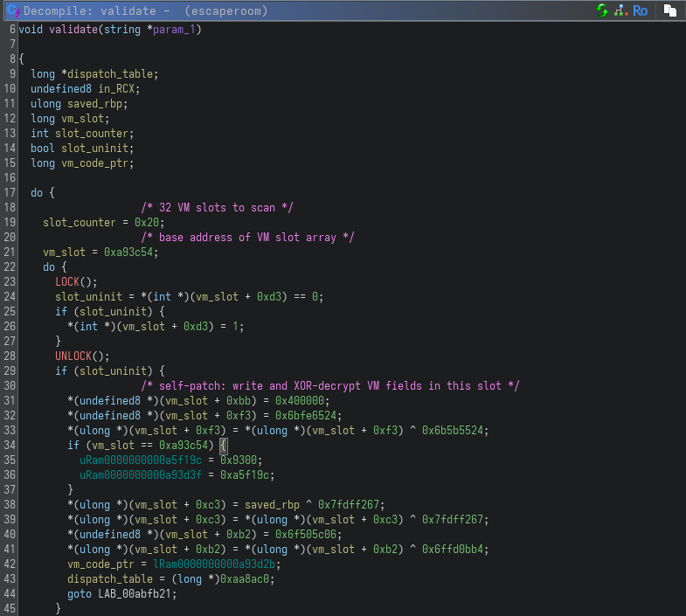686x616 pixels.
Task: Select constant 0x400000 on line 31
Action: pos(300,401)
